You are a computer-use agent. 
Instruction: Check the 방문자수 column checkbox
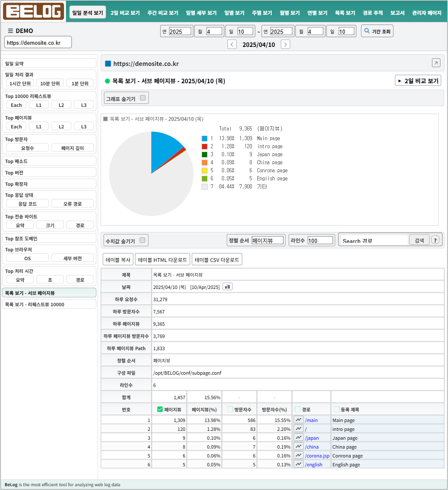(230, 409)
